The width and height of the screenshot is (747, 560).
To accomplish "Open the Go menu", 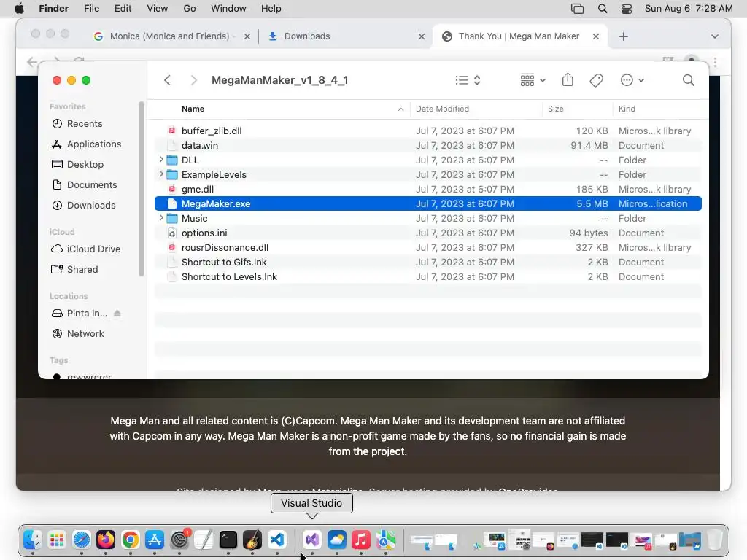I will click(x=190, y=9).
